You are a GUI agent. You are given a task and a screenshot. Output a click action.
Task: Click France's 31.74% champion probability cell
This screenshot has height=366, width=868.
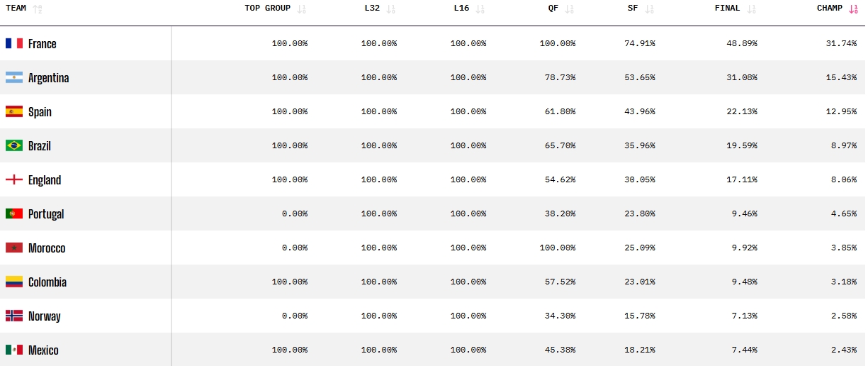coord(841,43)
